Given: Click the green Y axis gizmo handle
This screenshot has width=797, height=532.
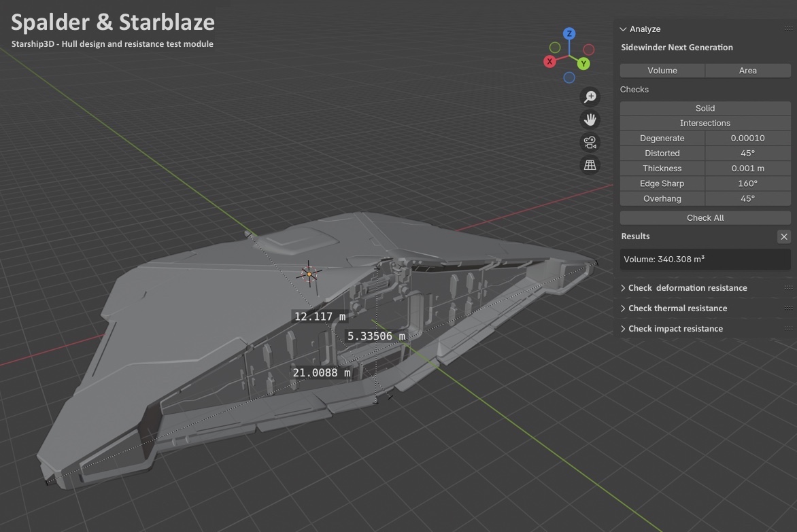Looking at the screenshot, I should point(583,64).
